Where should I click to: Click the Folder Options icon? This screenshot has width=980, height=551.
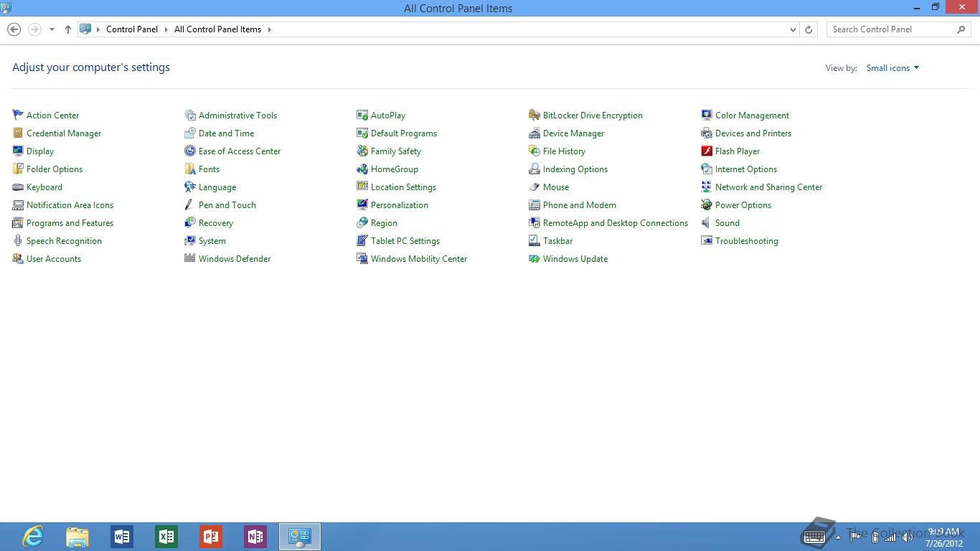[18, 169]
